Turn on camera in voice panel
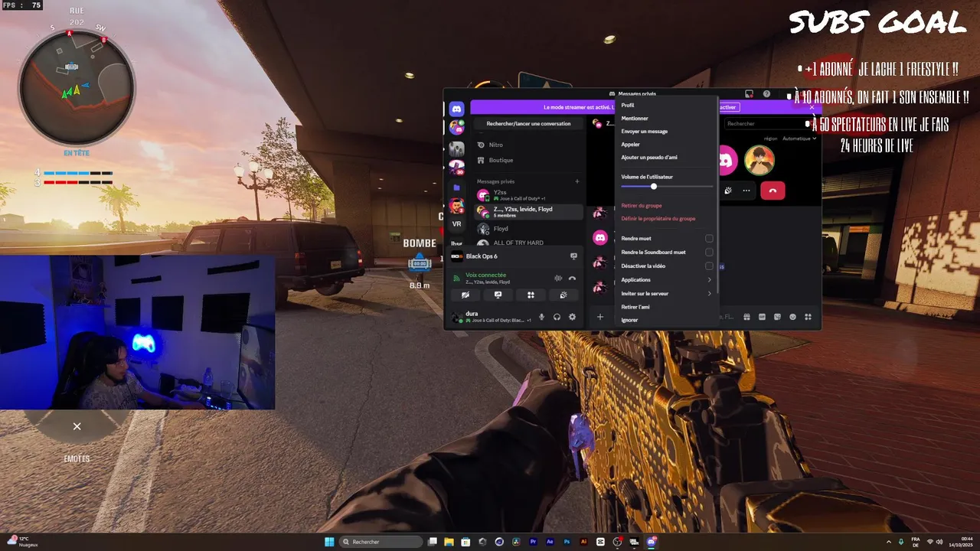Image resolution: width=980 pixels, height=551 pixels. [465, 295]
